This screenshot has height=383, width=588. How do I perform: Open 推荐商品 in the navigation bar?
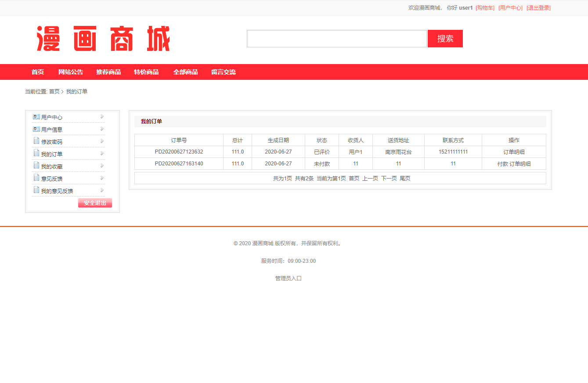[x=108, y=72]
